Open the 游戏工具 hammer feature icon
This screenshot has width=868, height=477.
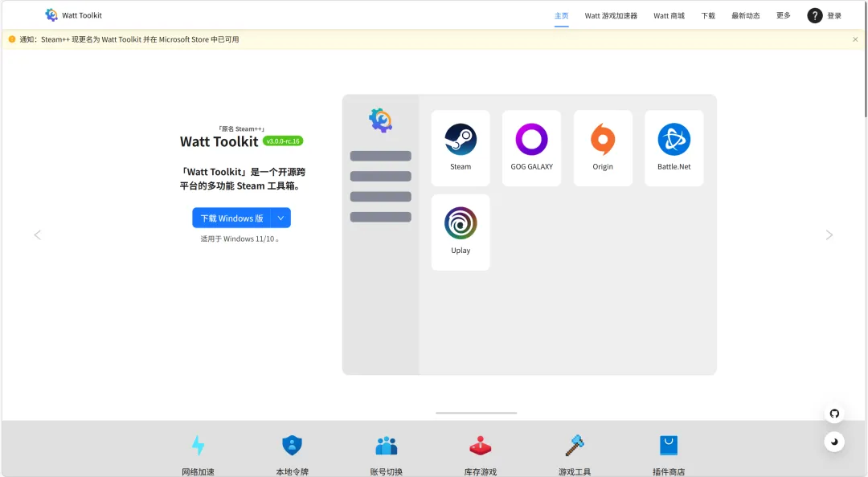[575, 446]
